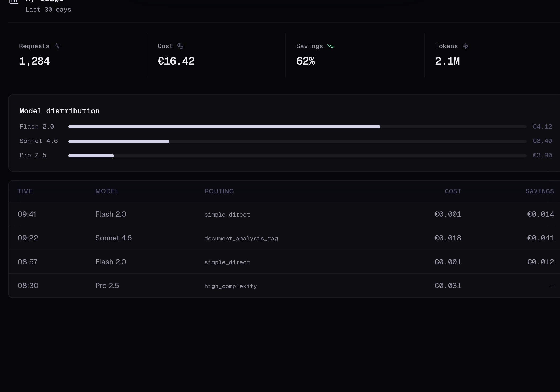Click the 'Tokens' stat label
Viewport: 560px width, 392px height.
(x=447, y=46)
